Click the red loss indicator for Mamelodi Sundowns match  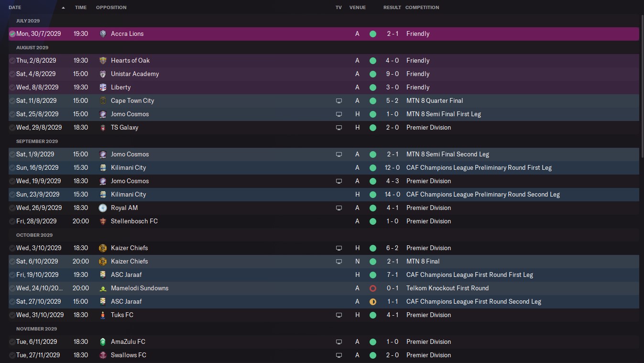373,288
